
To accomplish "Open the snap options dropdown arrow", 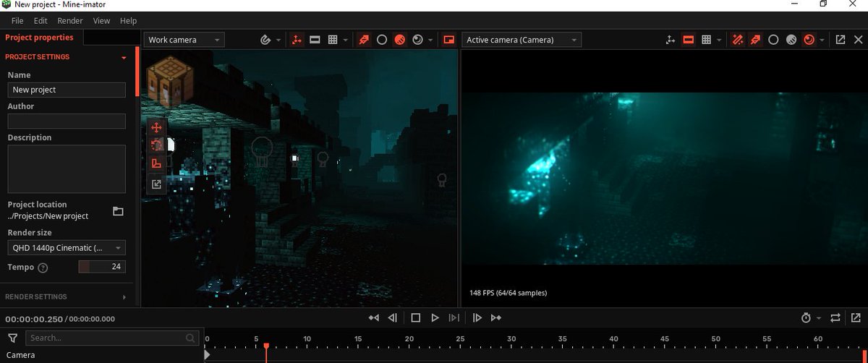I will 278,40.
